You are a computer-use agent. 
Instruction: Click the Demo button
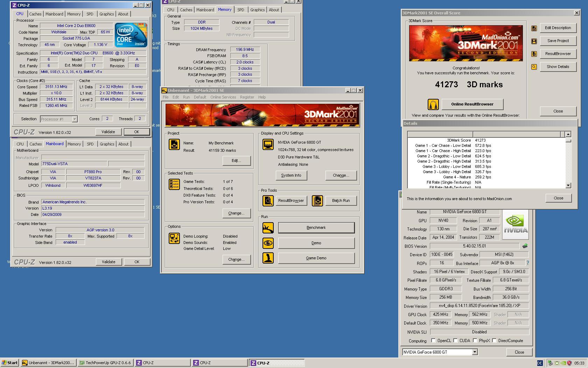(x=316, y=243)
